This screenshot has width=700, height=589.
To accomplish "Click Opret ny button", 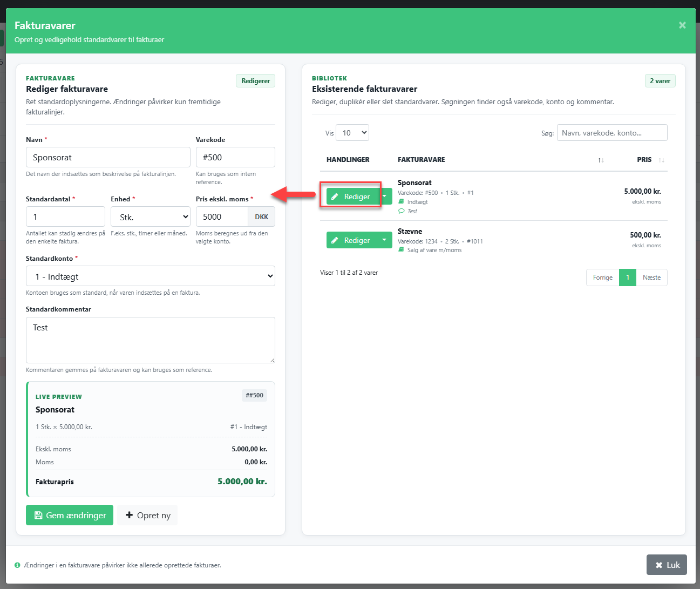I will (x=148, y=515).
